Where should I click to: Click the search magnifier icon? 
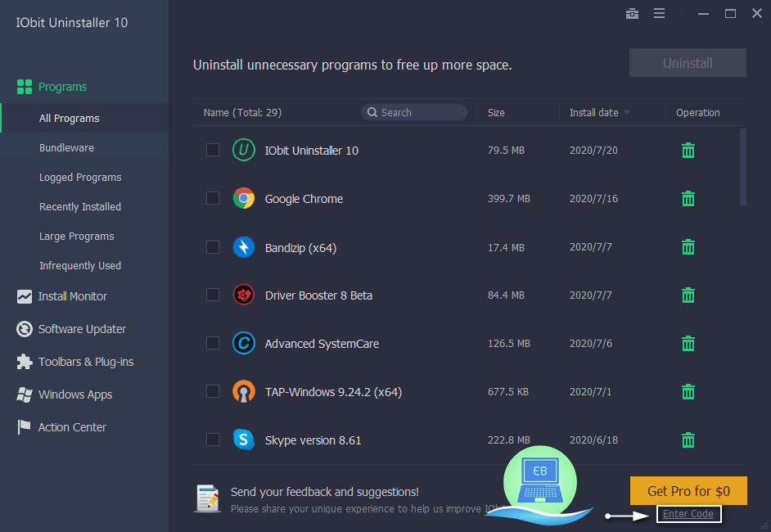point(372,112)
